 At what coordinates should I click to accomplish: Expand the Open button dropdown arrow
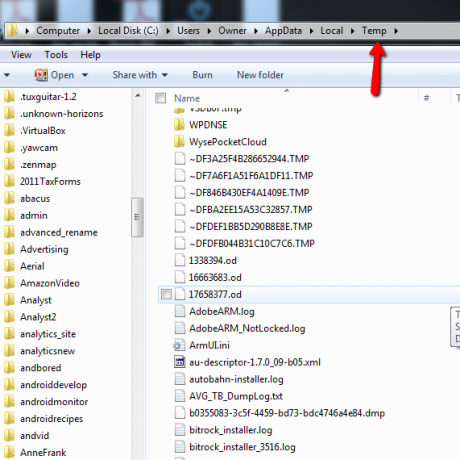pyautogui.click(x=85, y=75)
